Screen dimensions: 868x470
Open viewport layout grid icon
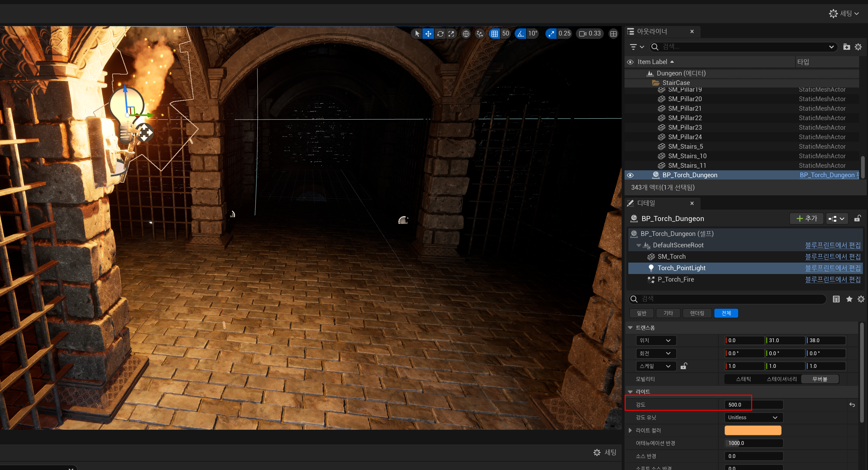click(613, 34)
